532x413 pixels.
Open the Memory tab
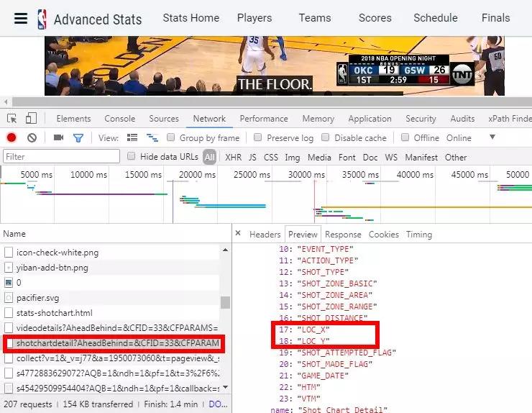click(x=318, y=119)
